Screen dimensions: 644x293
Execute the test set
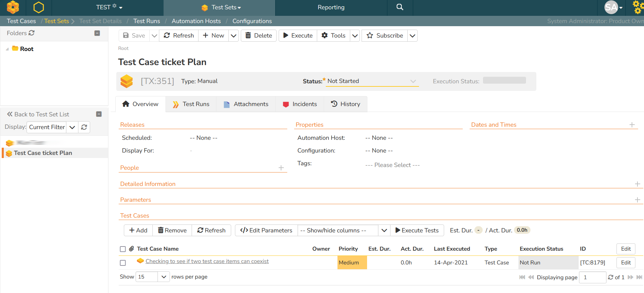tap(298, 35)
